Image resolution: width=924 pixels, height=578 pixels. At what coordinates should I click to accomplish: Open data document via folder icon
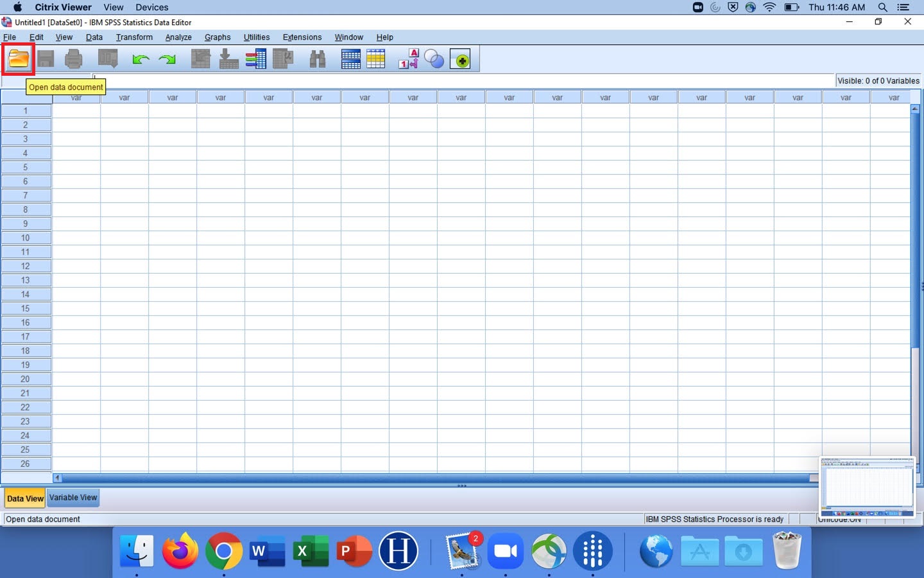(x=19, y=59)
